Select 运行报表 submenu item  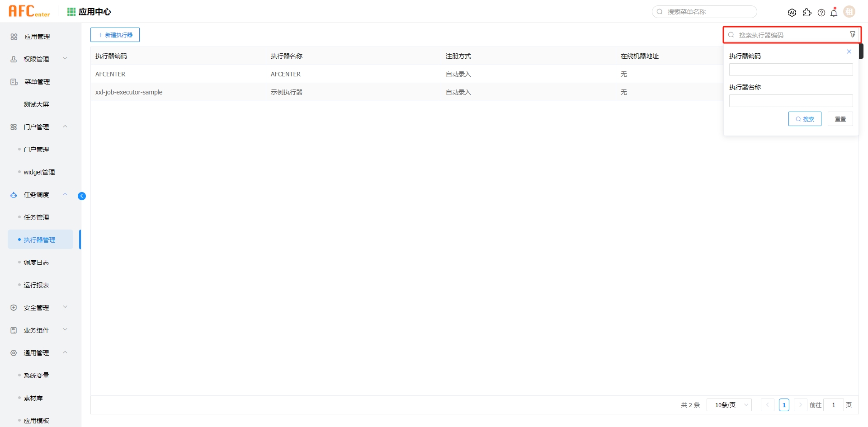[36, 285]
